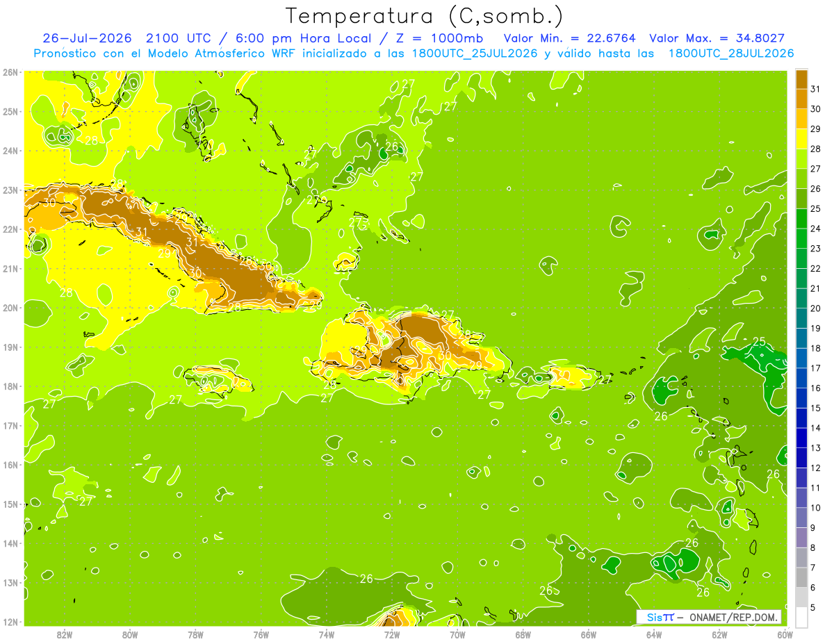Click the grey legend swatch between 6 and 7
The height and width of the screenshot is (644, 834).
pyautogui.click(x=801, y=577)
